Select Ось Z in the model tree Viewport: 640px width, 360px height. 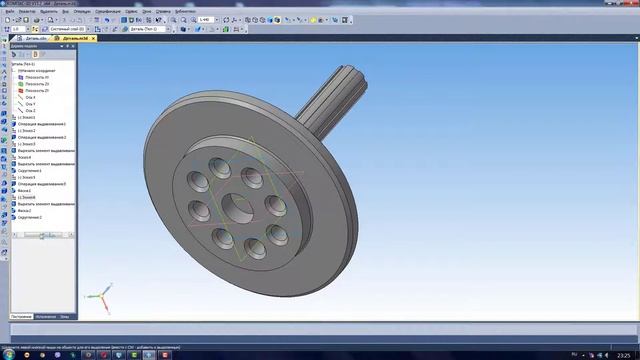(x=30, y=111)
